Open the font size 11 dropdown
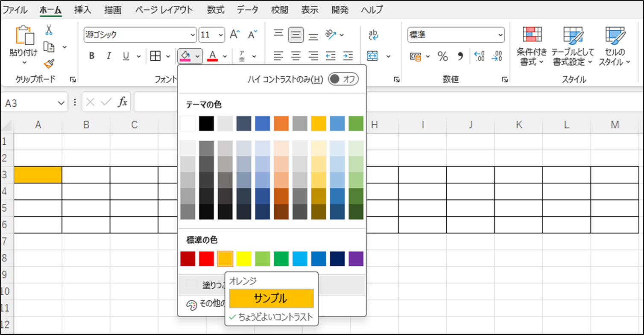This screenshot has height=335, width=644. (220, 35)
